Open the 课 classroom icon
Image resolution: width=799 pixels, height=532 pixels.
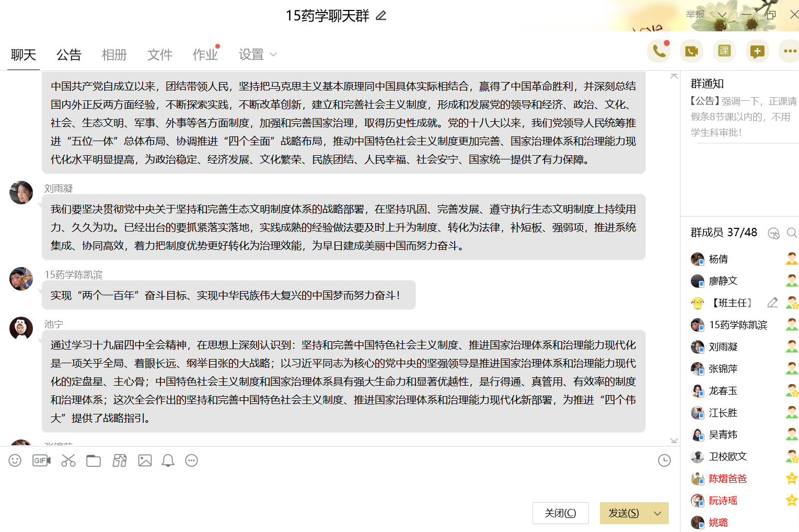coord(724,51)
